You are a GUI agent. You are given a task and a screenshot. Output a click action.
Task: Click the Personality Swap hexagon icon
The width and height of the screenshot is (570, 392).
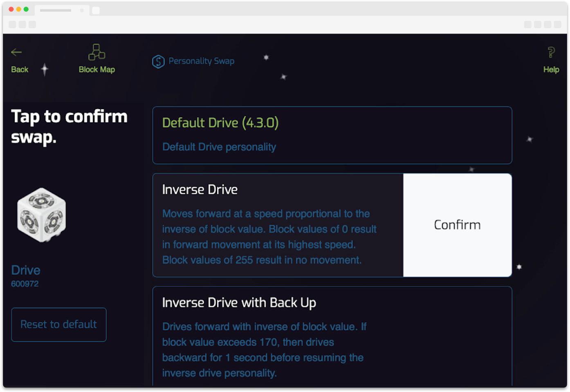[158, 62]
